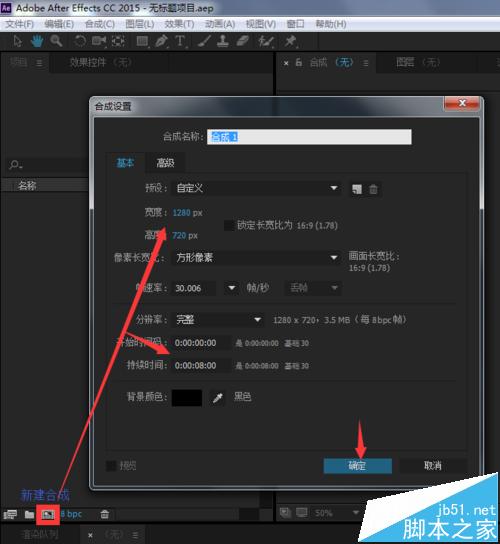Switch to the 基本 tab
This screenshot has height=544, width=500.
click(125, 162)
